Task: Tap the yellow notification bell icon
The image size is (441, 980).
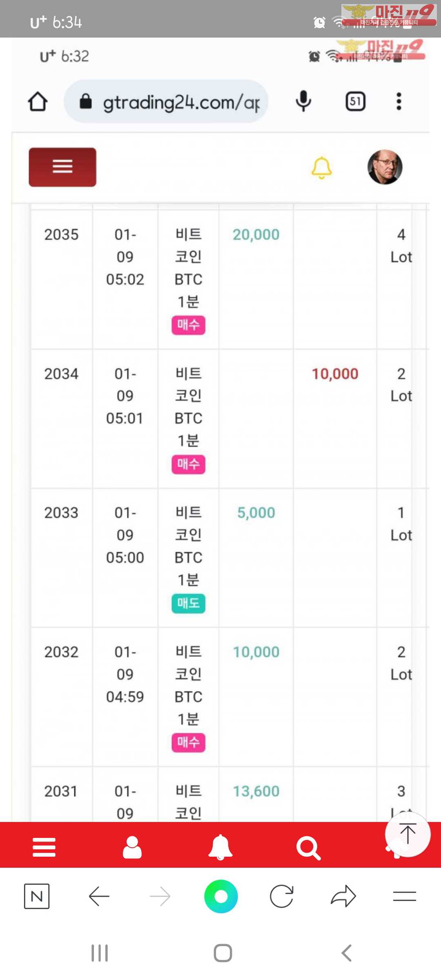Action: [322, 167]
